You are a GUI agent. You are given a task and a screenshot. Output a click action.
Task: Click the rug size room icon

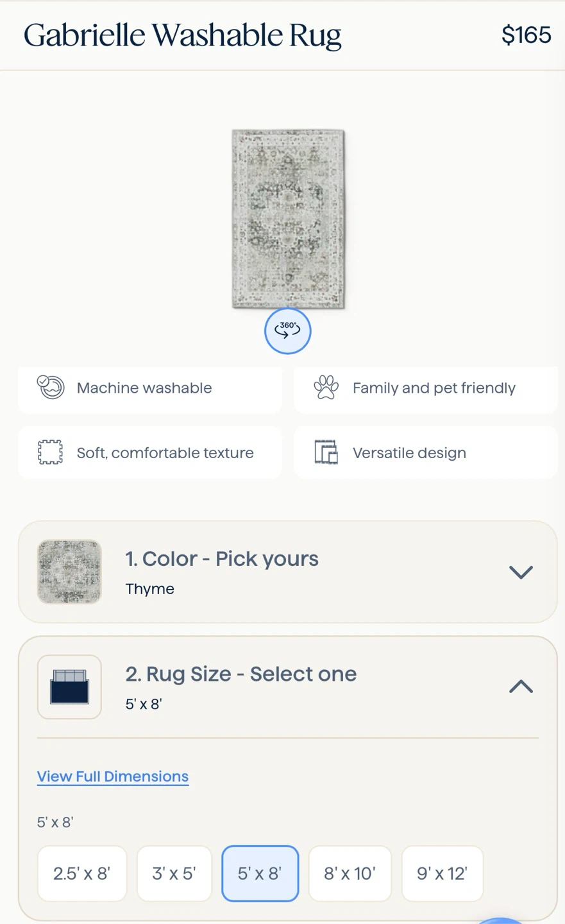[x=69, y=687]
